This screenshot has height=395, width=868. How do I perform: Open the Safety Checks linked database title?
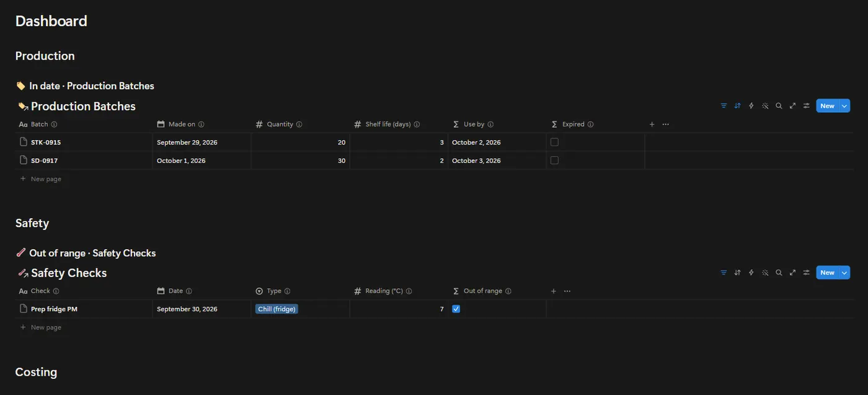pos(69,273)
